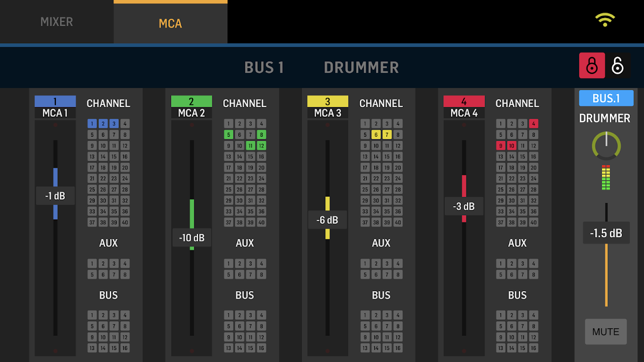
Task: Unassign channel 3 from MCA 1
Action: (x=114, y=124)
